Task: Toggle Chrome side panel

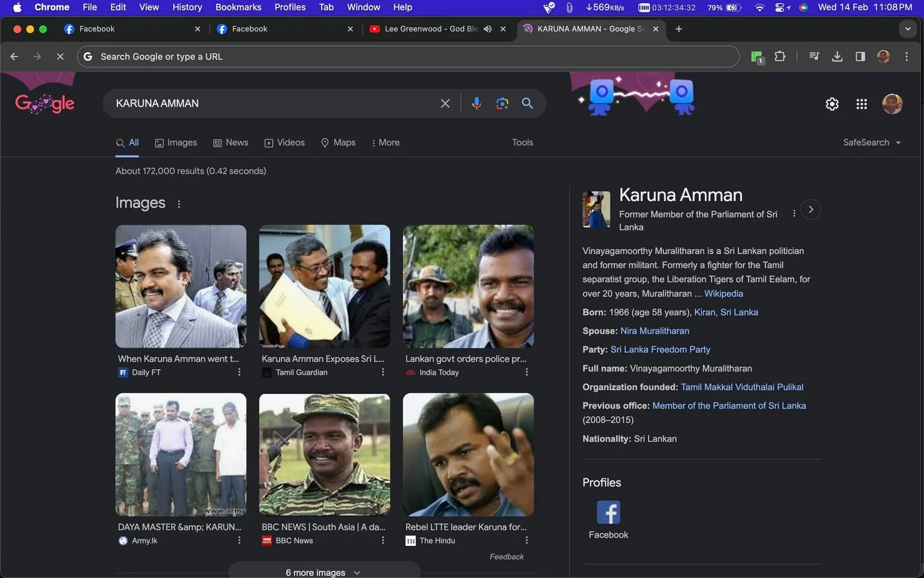Action: point(860,57)
